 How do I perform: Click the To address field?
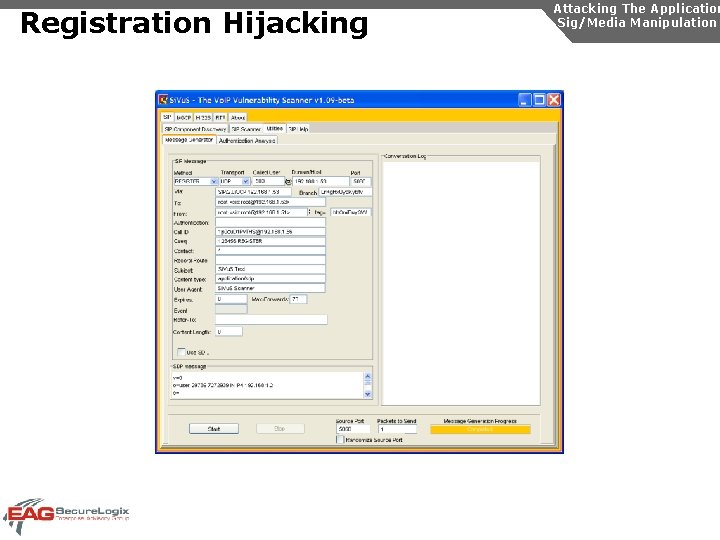pos(270,202)
